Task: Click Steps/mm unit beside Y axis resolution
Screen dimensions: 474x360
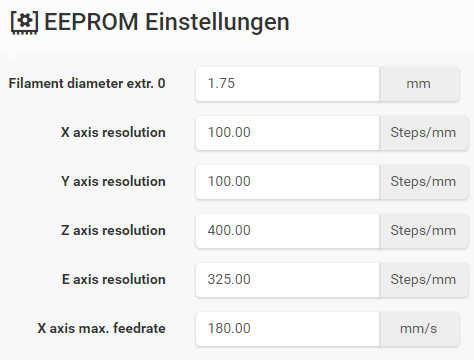Action: click(x=423, y=182)
